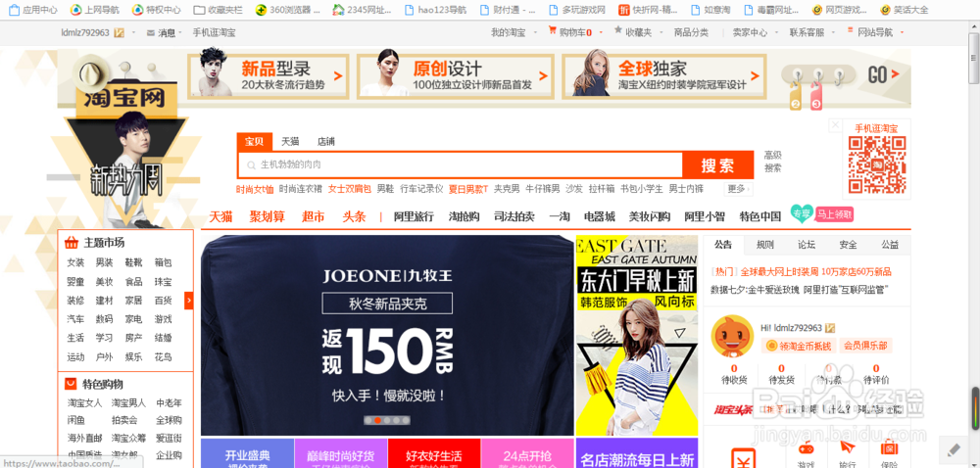
Task: Click the 特色购物 bag icon
Action: click(72, 383)
